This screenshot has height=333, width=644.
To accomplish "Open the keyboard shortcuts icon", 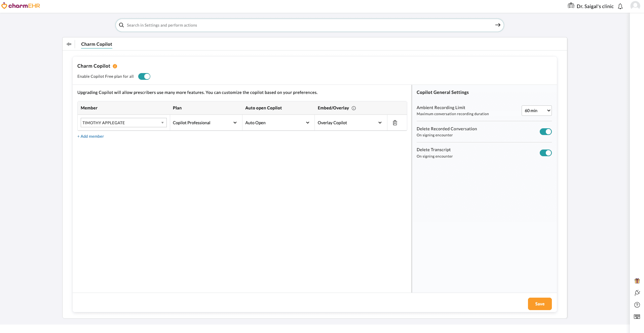I will [637, 317].
